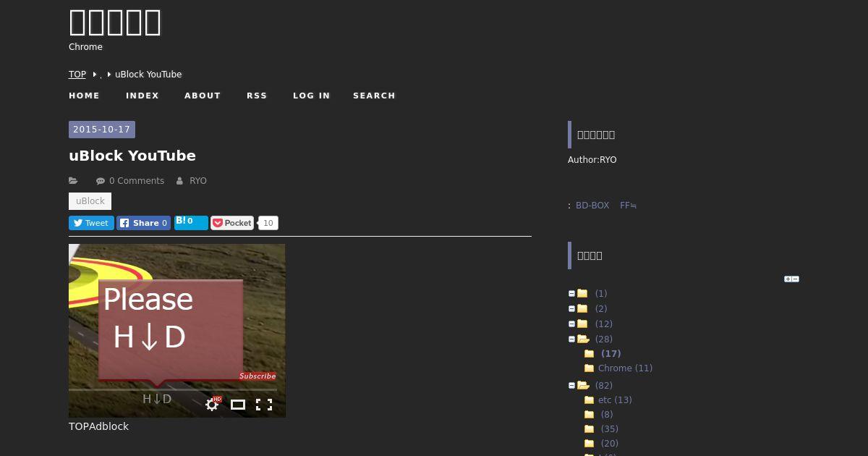Open the FF link in sidebar
Screen dimensions: 868x456
(628, 206)
